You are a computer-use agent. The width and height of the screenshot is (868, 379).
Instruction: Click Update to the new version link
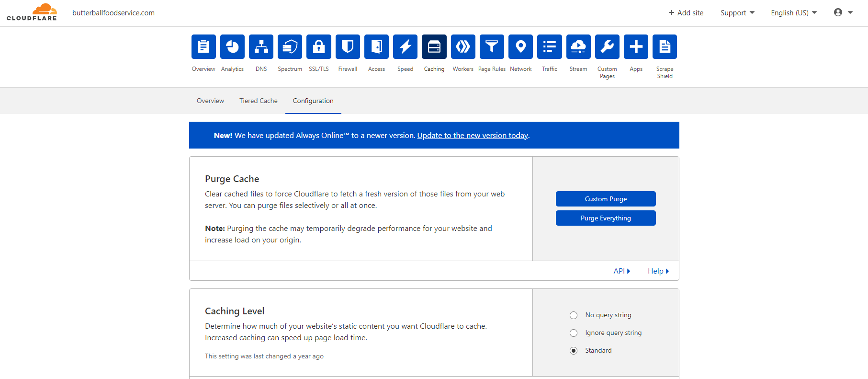(473, 136)
